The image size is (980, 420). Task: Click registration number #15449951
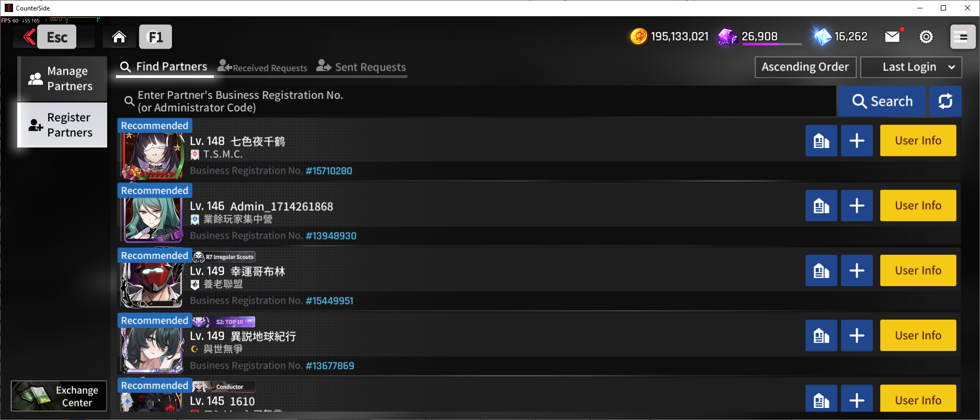pos(329,301)
